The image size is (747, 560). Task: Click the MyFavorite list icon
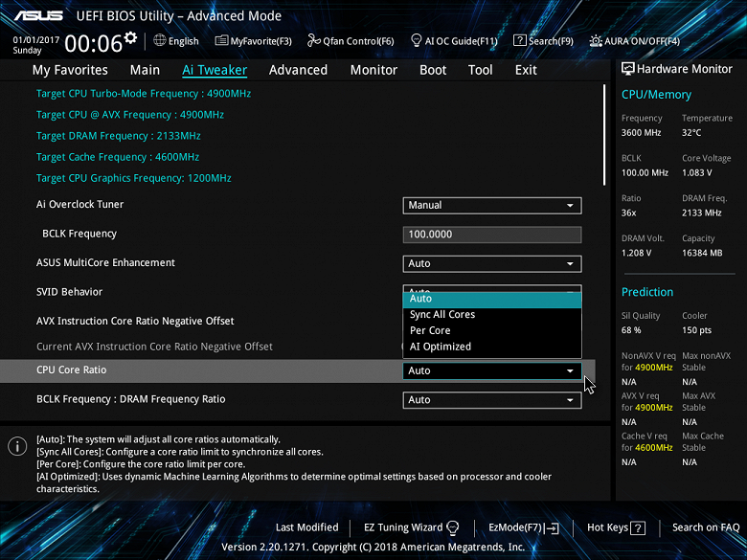pyautogui.click(x=221, y=40)
